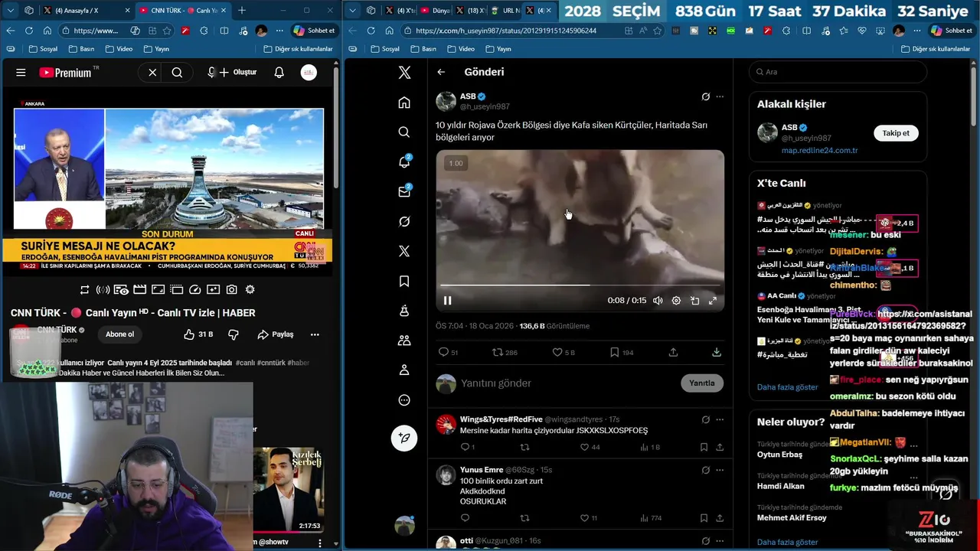
Task: Mute the tweet video volume
Action: tap(658, 301)
